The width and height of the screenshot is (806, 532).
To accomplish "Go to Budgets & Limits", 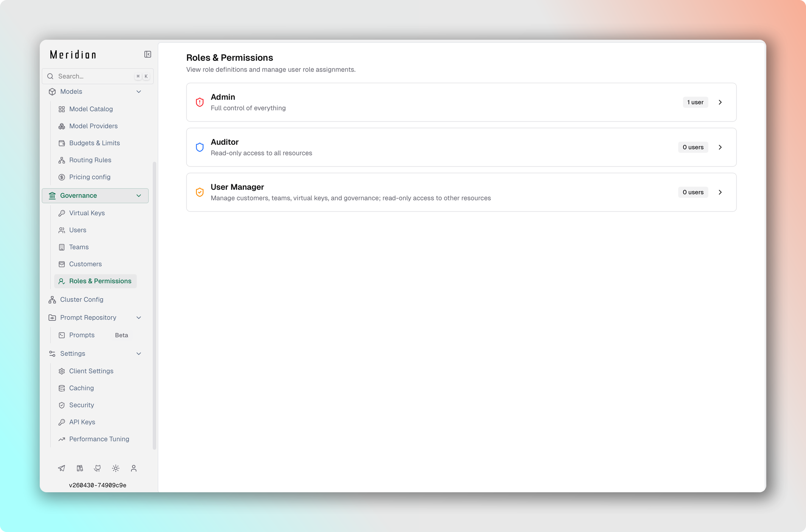I will (95, 143).
